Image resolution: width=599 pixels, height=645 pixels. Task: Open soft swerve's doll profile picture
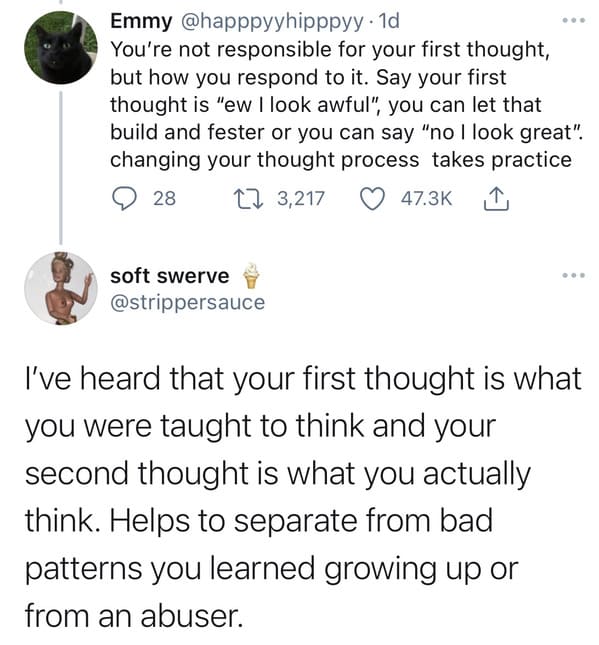61,288
